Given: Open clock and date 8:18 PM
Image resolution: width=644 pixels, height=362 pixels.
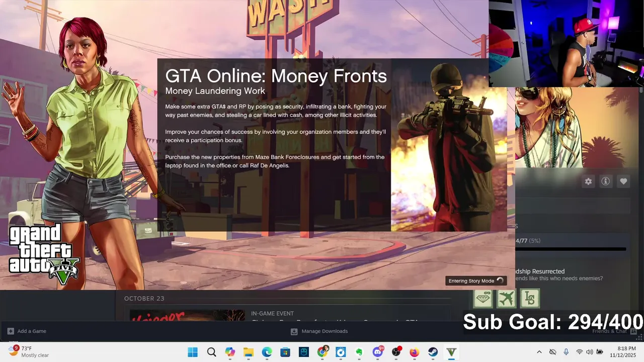Looking at the screenshot, I should pos(623,352).
